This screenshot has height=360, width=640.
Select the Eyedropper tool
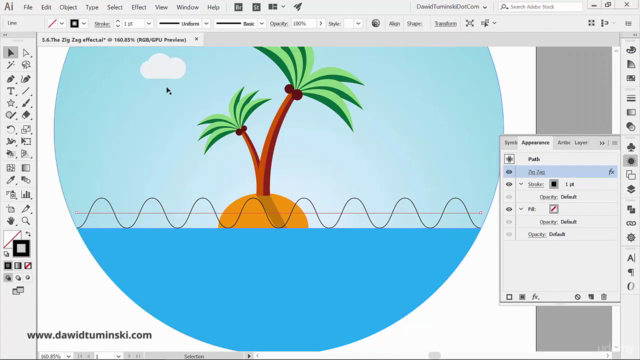(11, 180)
